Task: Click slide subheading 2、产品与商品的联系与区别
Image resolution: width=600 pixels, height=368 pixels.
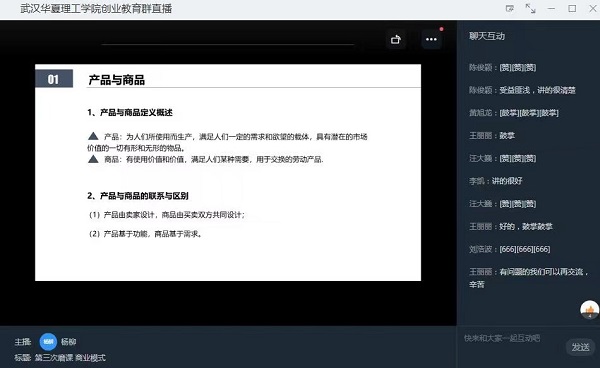Action: [x=138, y=196]
